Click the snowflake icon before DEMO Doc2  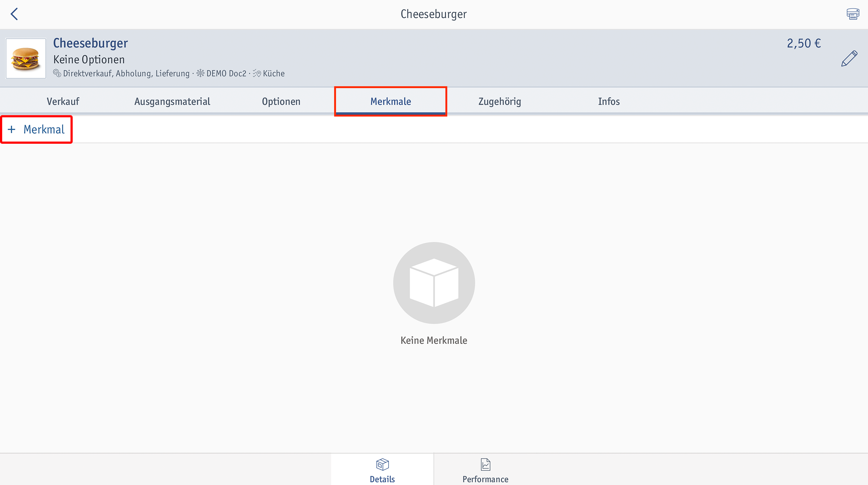click(200, 73)
